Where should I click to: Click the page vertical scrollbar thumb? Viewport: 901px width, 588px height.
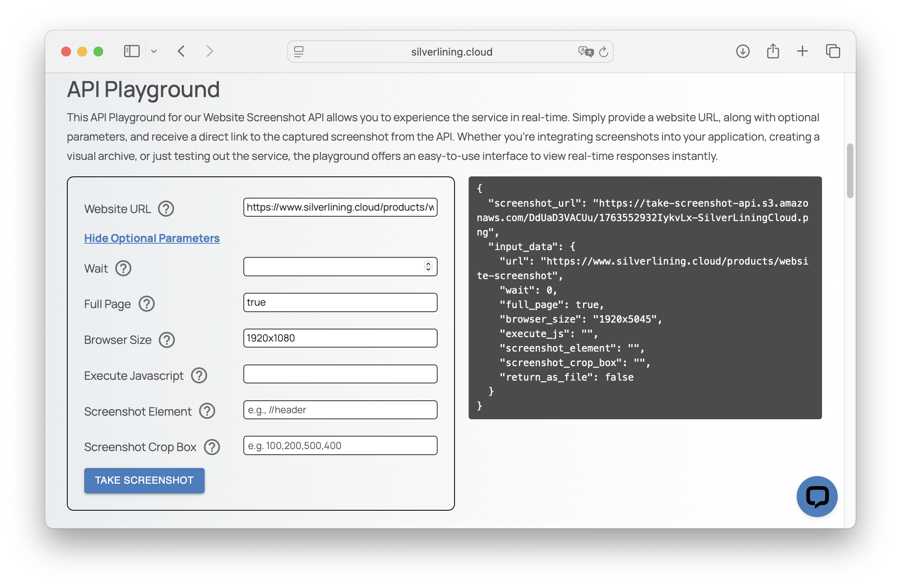coord(850,171)
